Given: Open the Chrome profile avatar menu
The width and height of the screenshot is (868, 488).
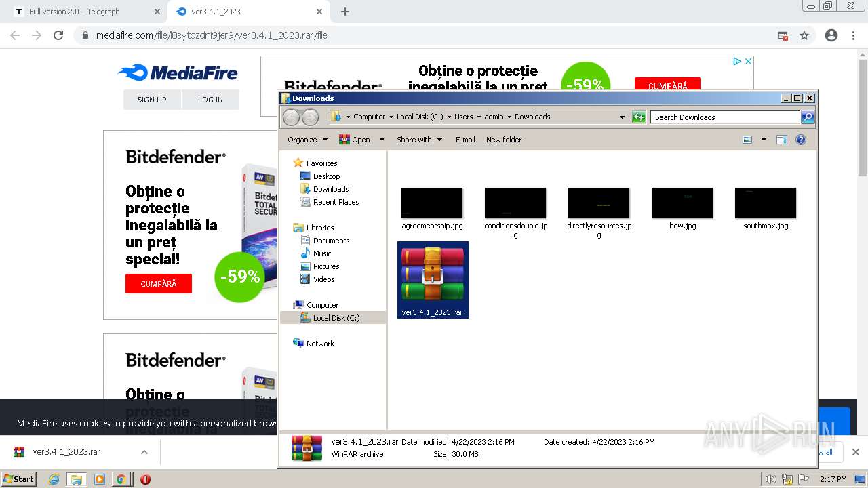Looking at the screenshot, I should click(x=831, y=35).
